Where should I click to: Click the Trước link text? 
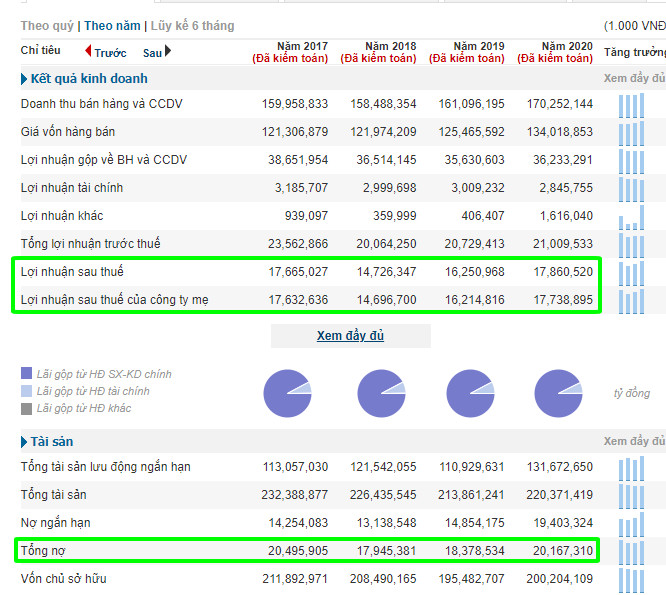pos(110,53)
